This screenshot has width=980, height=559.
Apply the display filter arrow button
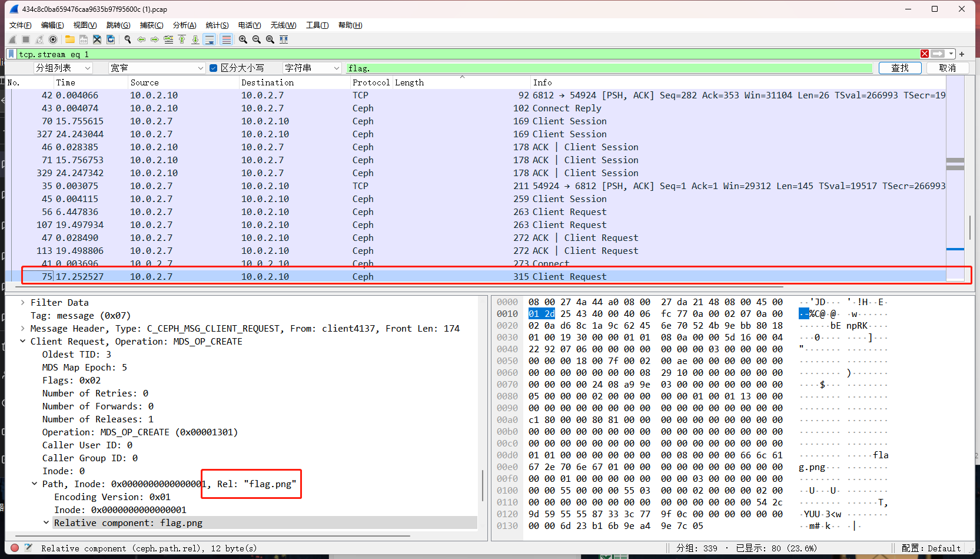tap(938, 54)
